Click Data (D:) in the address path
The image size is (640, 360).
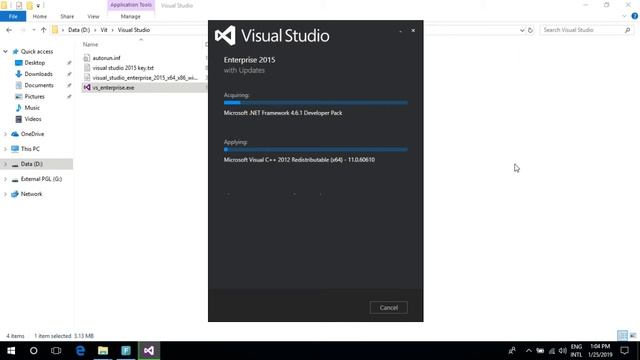point(79,30)
